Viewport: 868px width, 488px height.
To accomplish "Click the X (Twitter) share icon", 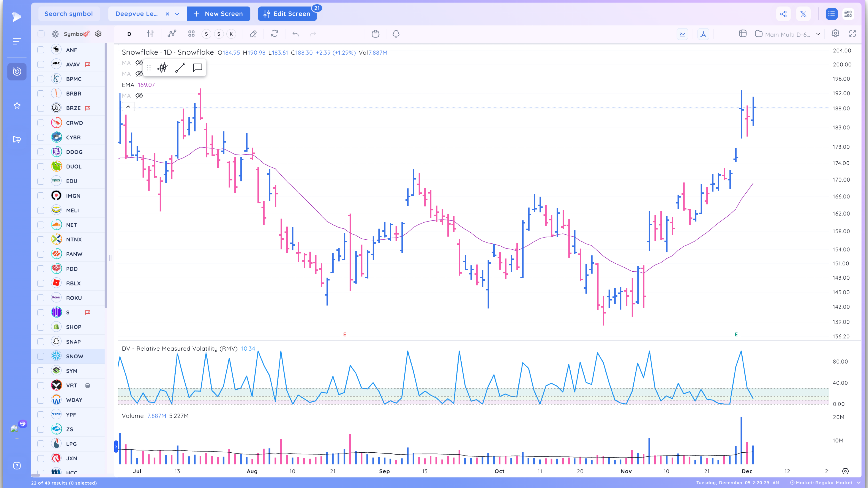I will point(804,14).
